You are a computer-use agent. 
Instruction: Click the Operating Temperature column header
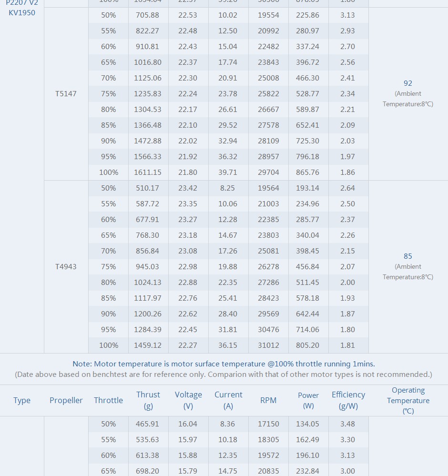(408, 400)
